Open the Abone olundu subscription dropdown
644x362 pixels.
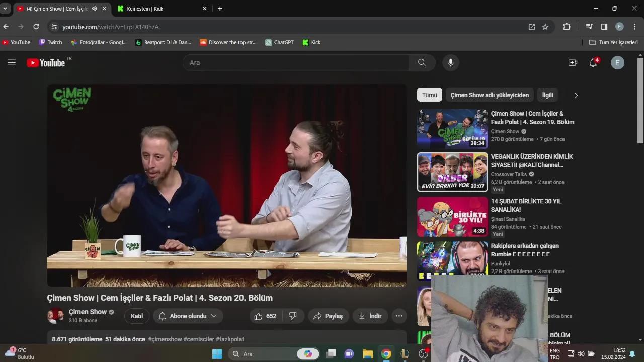pyautogui.click(x=187, y=316)
